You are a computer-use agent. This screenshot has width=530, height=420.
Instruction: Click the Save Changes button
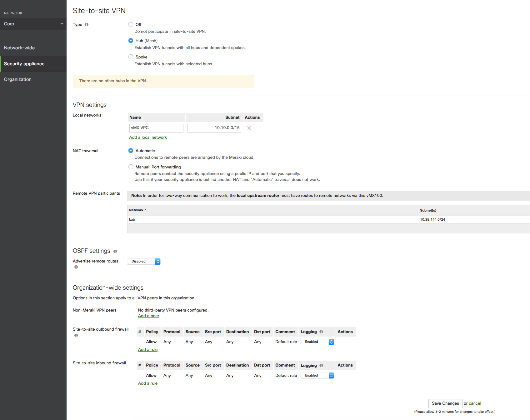(x=445, y=403)
